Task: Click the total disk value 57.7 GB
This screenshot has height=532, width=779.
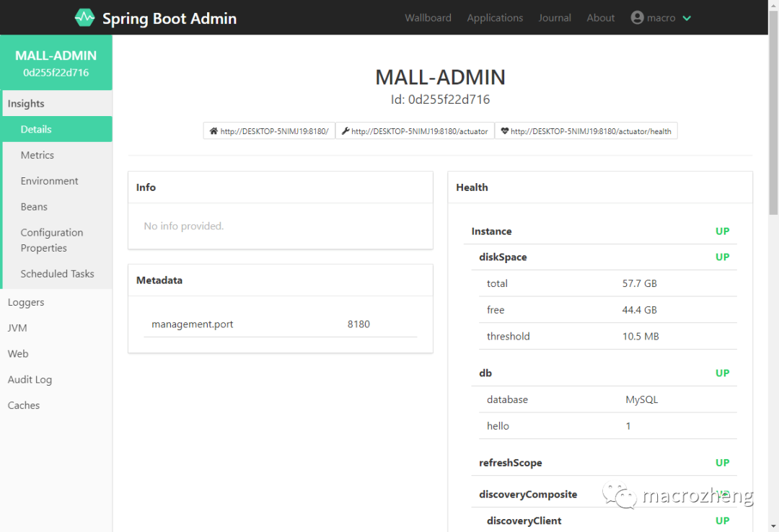Action: (x=639, y=283)
